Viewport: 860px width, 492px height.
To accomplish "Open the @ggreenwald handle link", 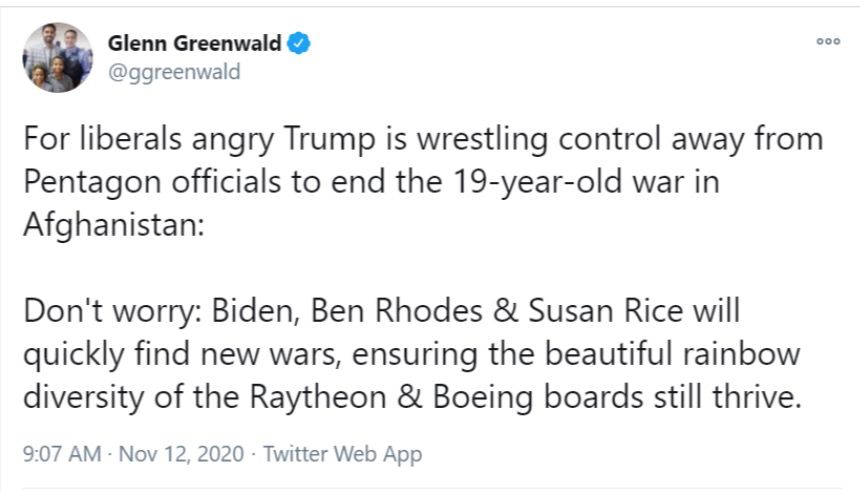I will point(174,72).
